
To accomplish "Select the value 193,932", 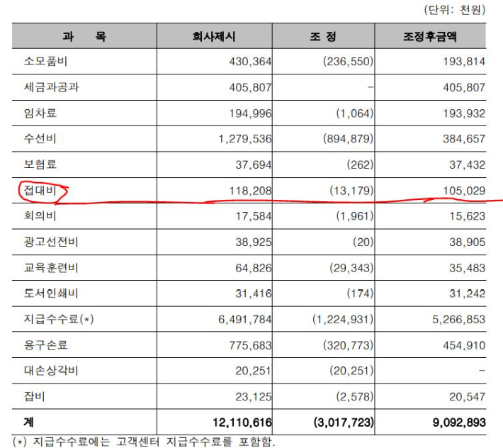I will pyautogui.click(x=464, y=113).
